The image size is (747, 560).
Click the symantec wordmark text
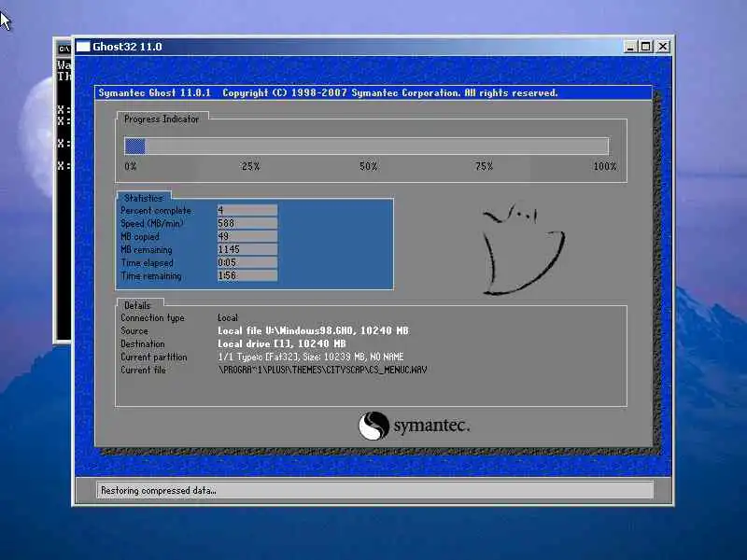431,426
